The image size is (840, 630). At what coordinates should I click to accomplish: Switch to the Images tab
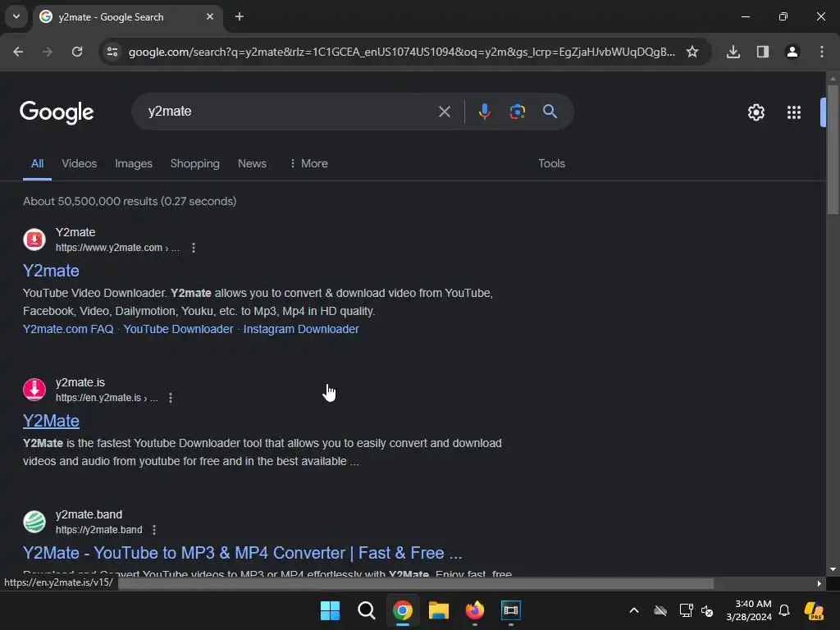pos(134,164)
